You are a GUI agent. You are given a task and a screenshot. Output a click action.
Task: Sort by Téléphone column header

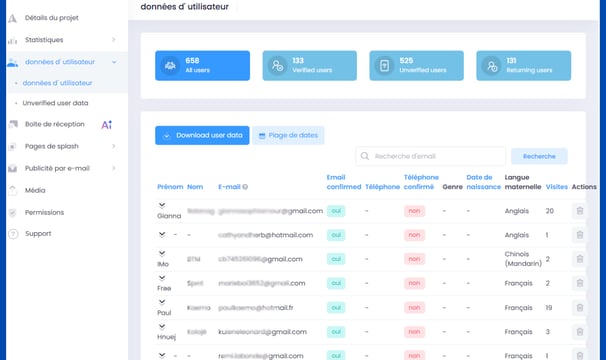tap(383, 187)
